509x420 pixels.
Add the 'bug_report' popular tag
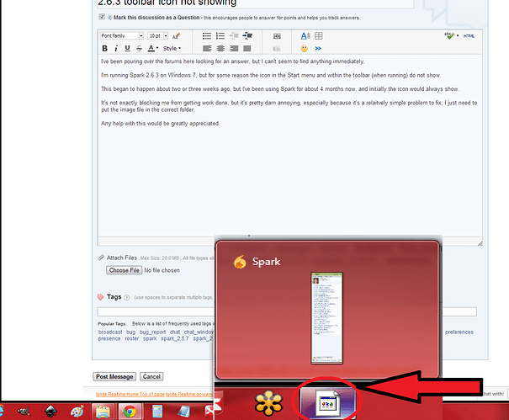pos(152,332)
